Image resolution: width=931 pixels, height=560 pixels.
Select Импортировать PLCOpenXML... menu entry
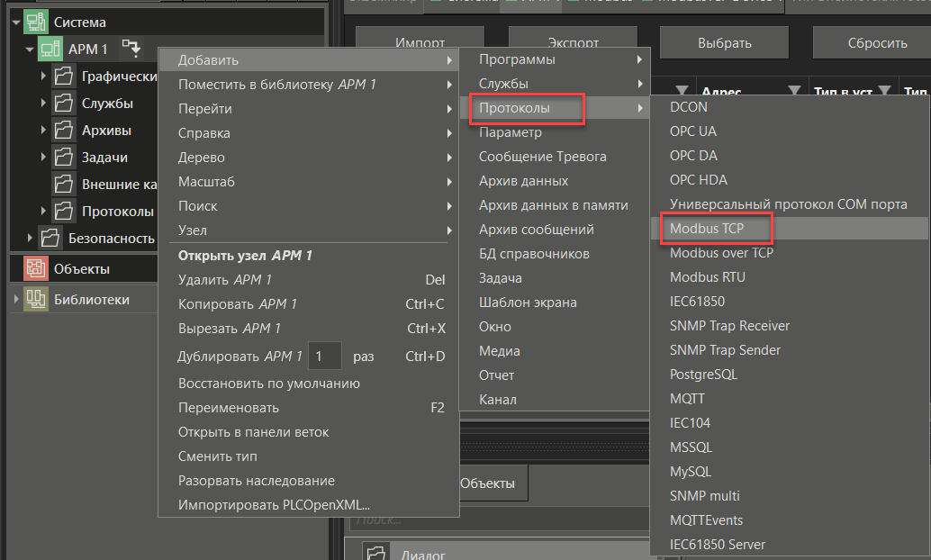click(x=274, y=505)
